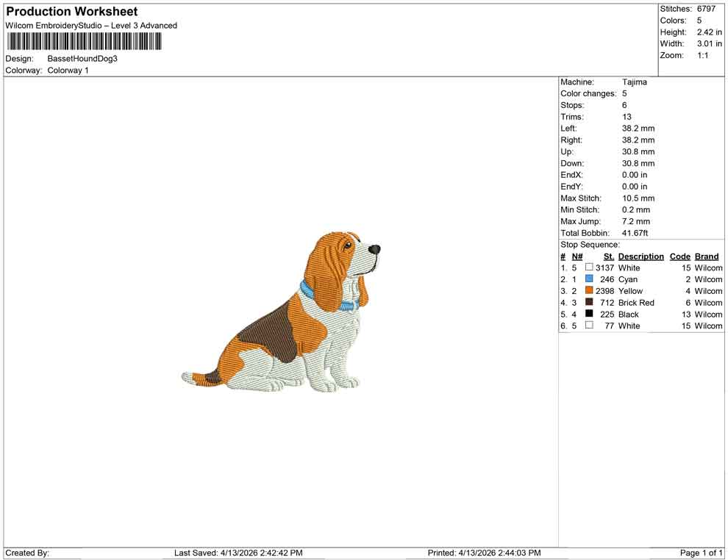Select the Black color swatch in stop 5
Viewport: 728px width, 560px height.
[588, 314]
